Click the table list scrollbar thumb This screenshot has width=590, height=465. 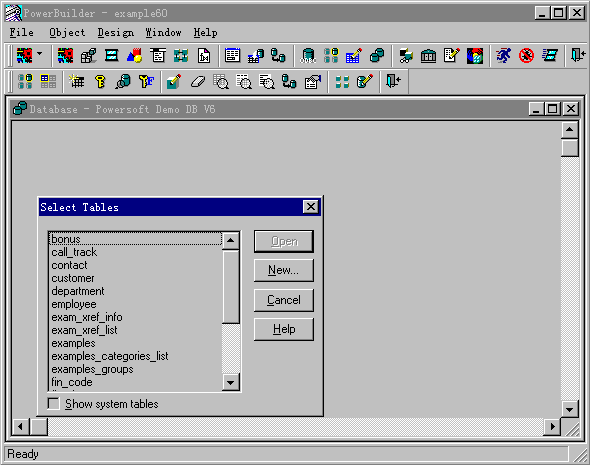(230, 287)
